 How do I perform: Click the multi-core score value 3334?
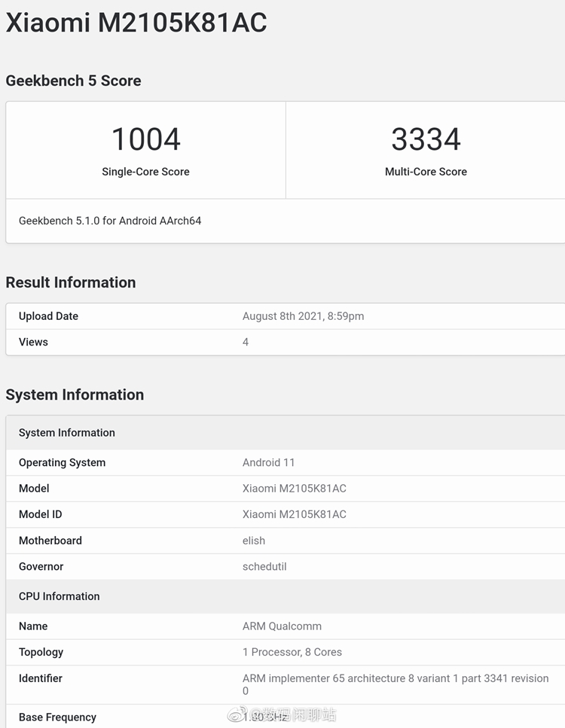point(426,139)
